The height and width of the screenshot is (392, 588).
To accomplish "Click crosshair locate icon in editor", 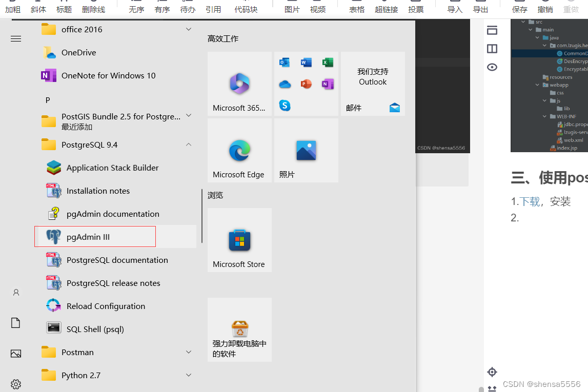I will (x=492, y=372).
